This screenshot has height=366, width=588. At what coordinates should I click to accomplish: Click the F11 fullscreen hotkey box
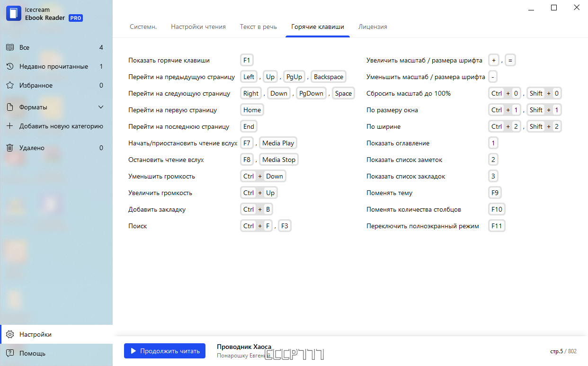[497, 226]
